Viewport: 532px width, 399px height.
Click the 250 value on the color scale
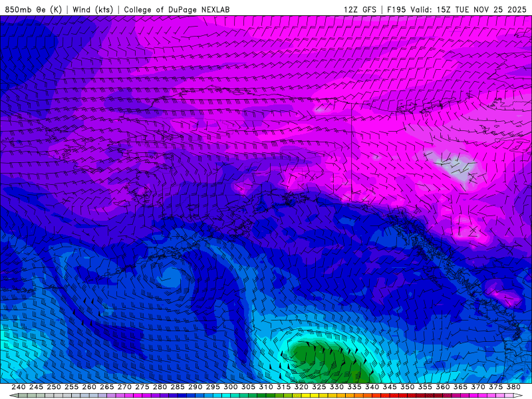point(54,387)
